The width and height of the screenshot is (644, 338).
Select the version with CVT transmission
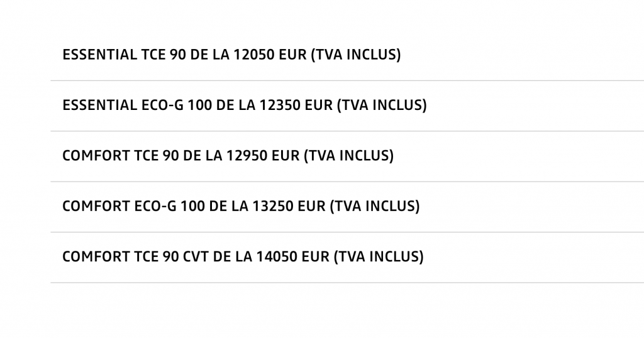[243, 257]
